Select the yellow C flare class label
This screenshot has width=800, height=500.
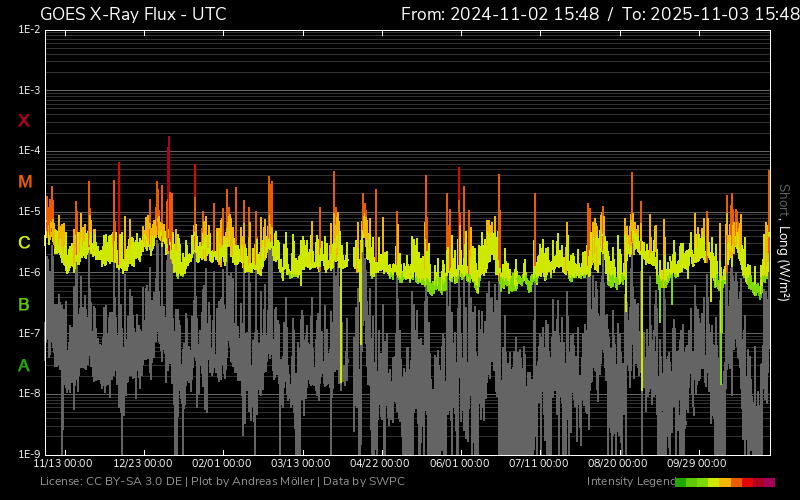point(24,243)
